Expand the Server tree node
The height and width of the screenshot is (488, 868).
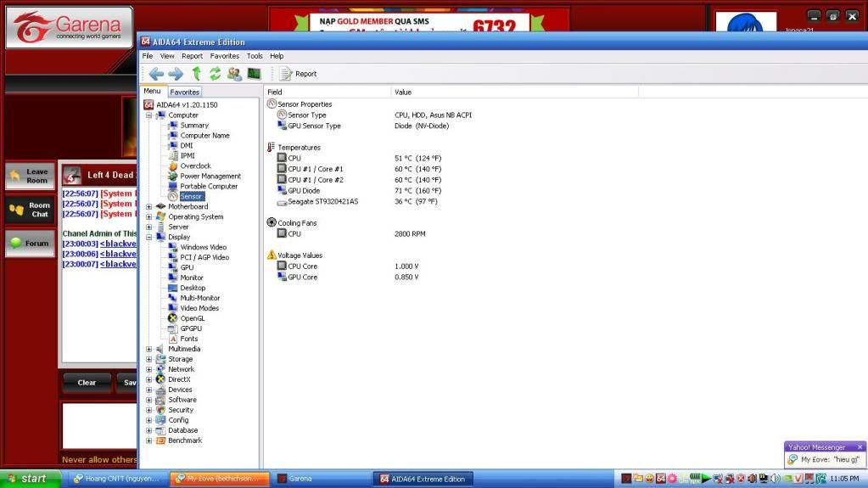tap(149, 227)
